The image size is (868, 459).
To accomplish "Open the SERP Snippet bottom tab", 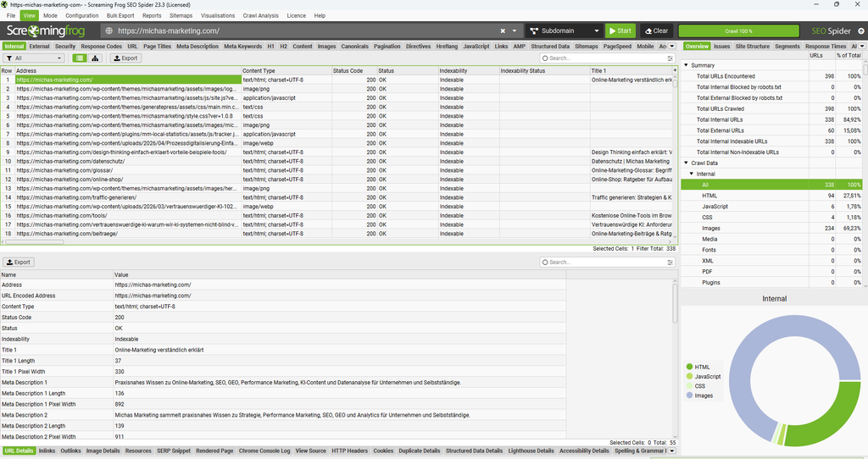I will click(174, 451).
